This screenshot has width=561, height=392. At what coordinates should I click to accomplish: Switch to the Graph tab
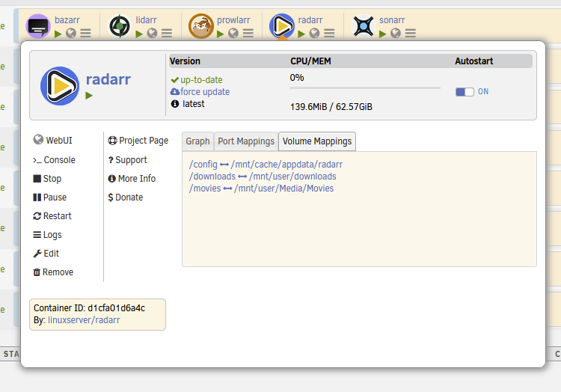198,141
